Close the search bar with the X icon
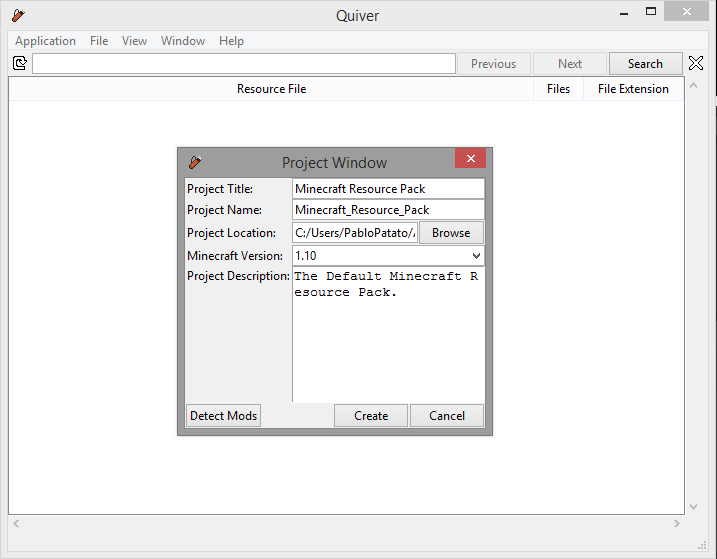This screenshot has width=717, height=559. (x=696, y=63)
